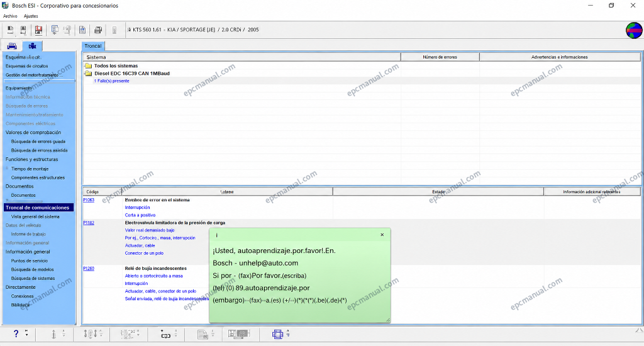Open 'Búsqueda de sistemas' in sidebar
This screenshot has height=346, width=644.
pyautogui.click(x=33, y=279)
